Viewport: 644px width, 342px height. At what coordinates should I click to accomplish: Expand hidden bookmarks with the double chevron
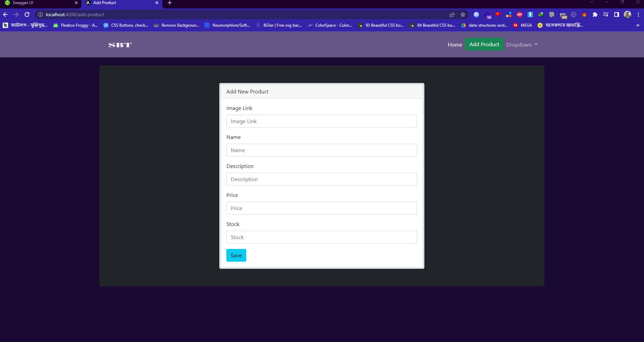(x=638, y=25)
